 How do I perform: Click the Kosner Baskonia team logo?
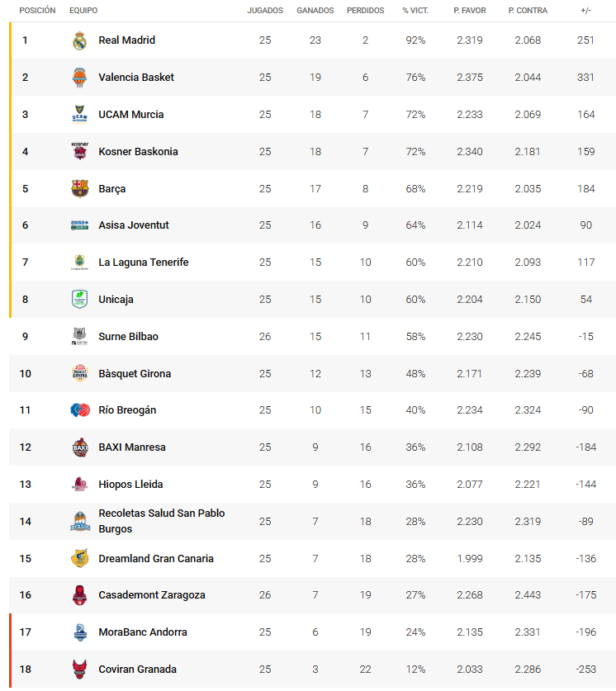(79, 152)
